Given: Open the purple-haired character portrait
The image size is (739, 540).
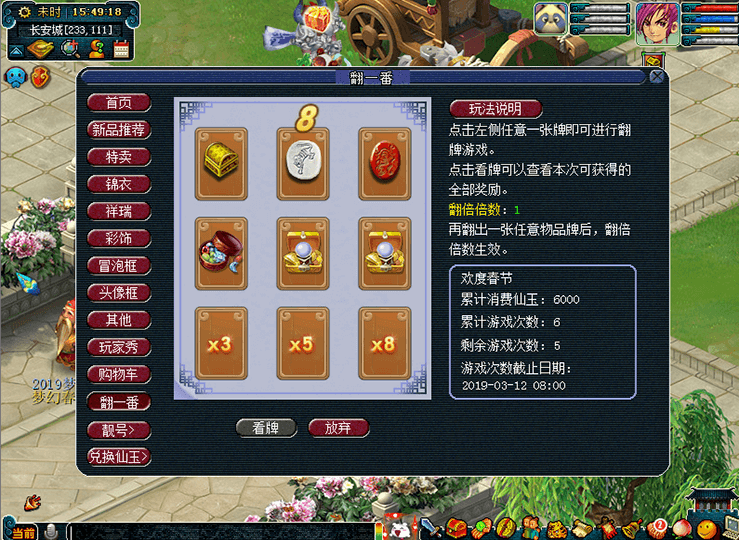Looking at the screenshot, I should click(657, 24).
